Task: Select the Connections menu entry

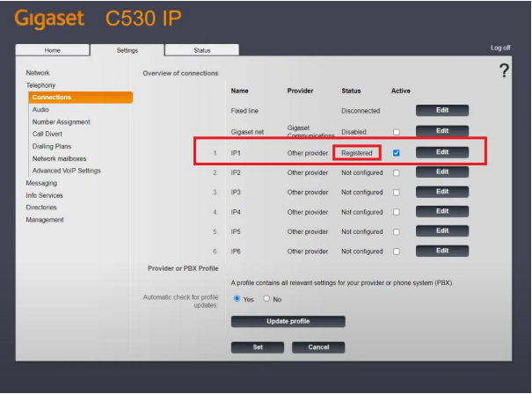Action: pos(80,97)
